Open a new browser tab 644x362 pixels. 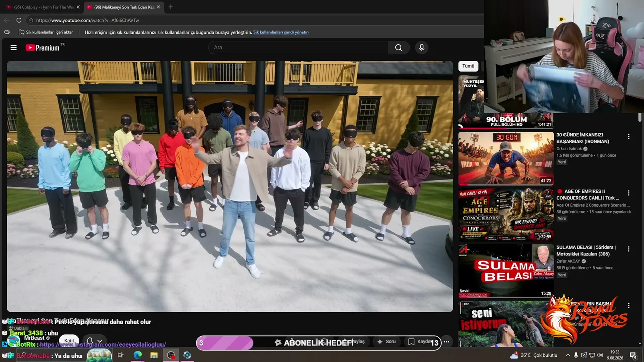coord(171,7)
